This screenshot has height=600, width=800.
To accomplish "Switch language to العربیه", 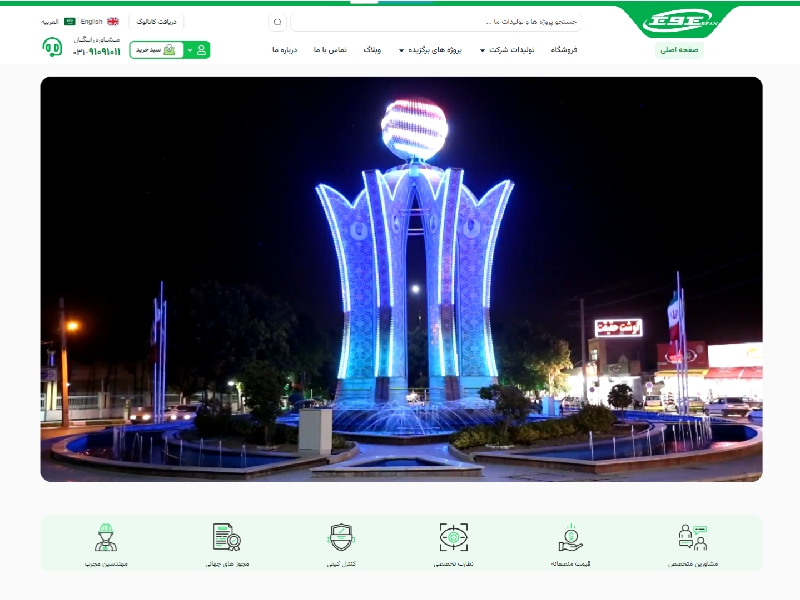I will point(50,22).
